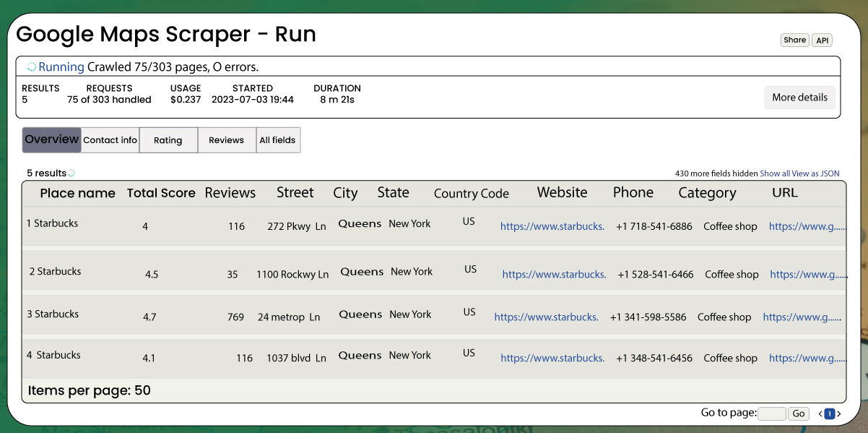The image size is (868, 433).
Task: Click the Total Score column header
Action: tap(161, 193)
